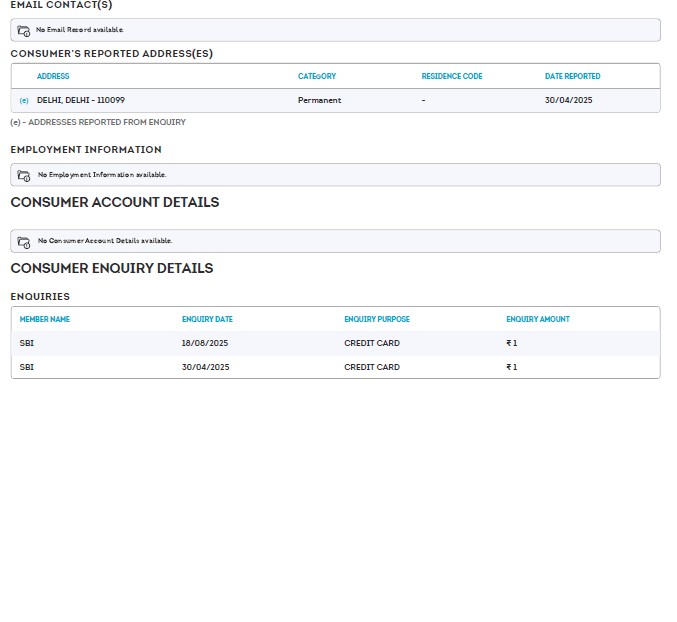
Task: Click the DATE REPORTED column header
Action: pos(573,76)
